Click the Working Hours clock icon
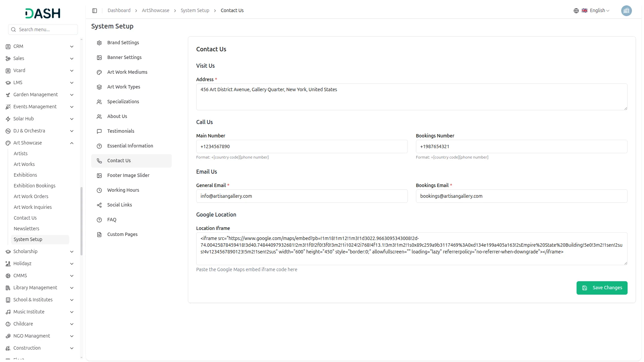The width and height of the screenshot is (644, 362). coord(99,190)
